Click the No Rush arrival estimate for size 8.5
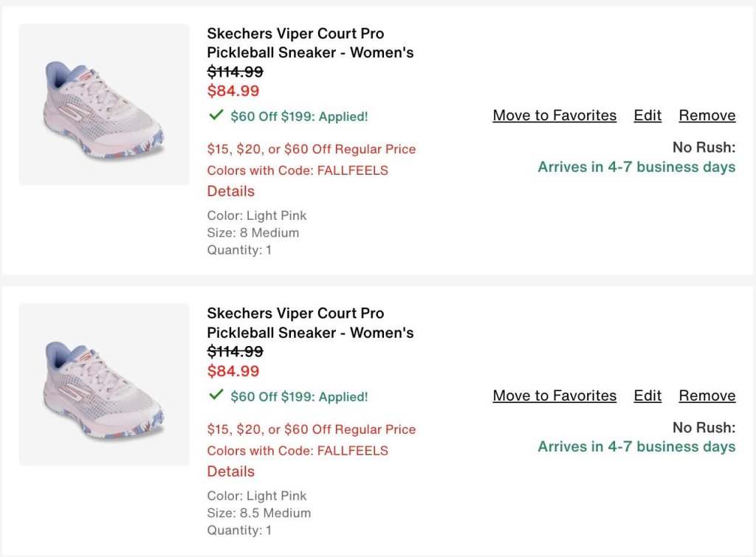 click(636, 446)
